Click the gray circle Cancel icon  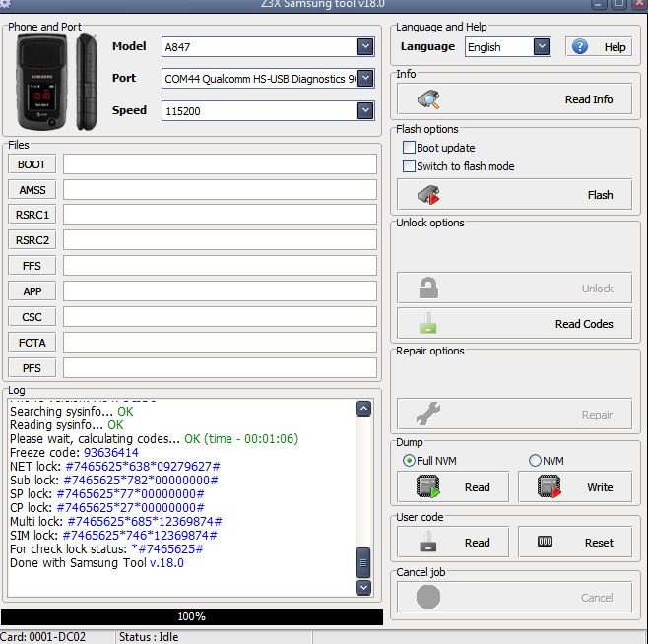(x=428, y=597)
